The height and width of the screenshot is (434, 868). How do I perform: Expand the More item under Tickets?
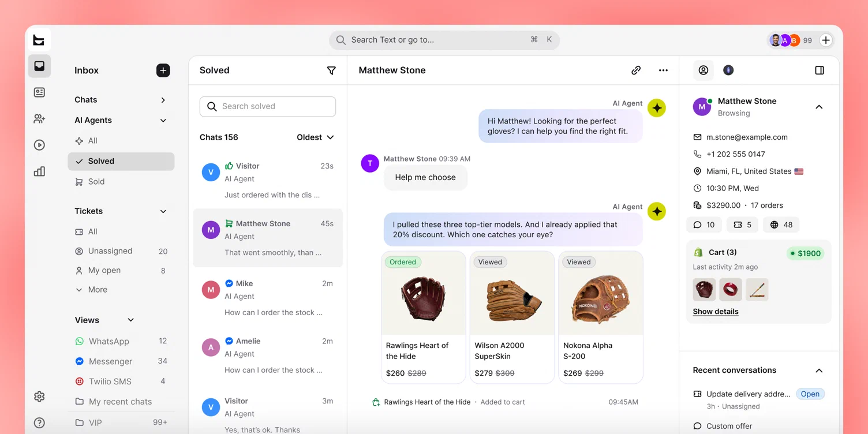(92, 290)
